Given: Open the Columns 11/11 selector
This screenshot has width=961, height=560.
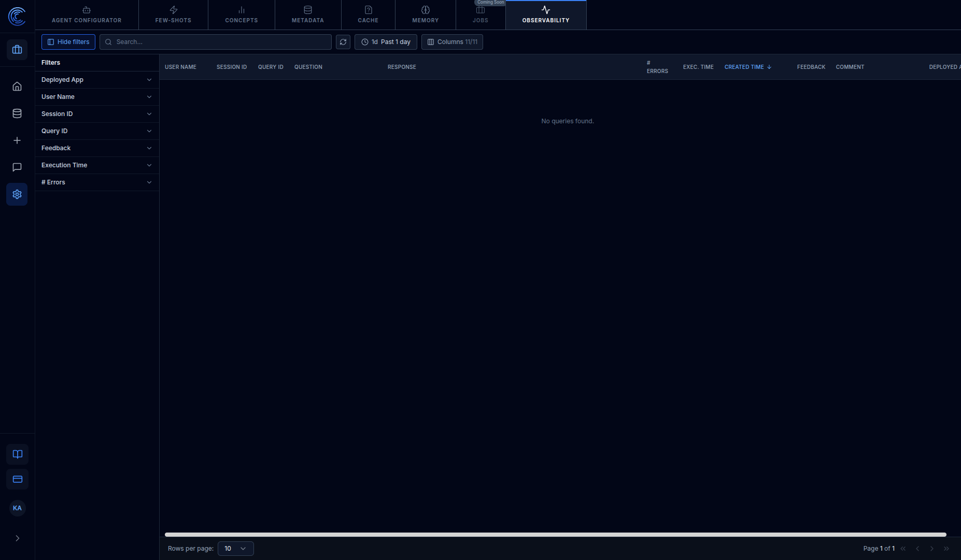Looking at the screenshot, I should coord(452,42).
